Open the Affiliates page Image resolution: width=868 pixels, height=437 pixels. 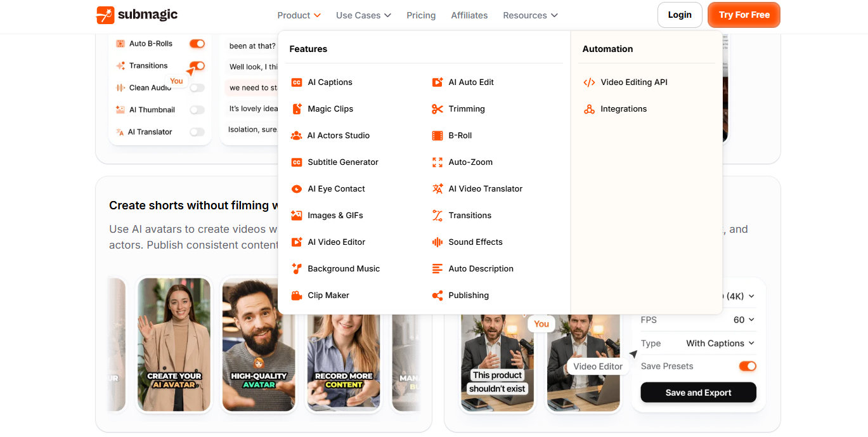click(469, 15)
